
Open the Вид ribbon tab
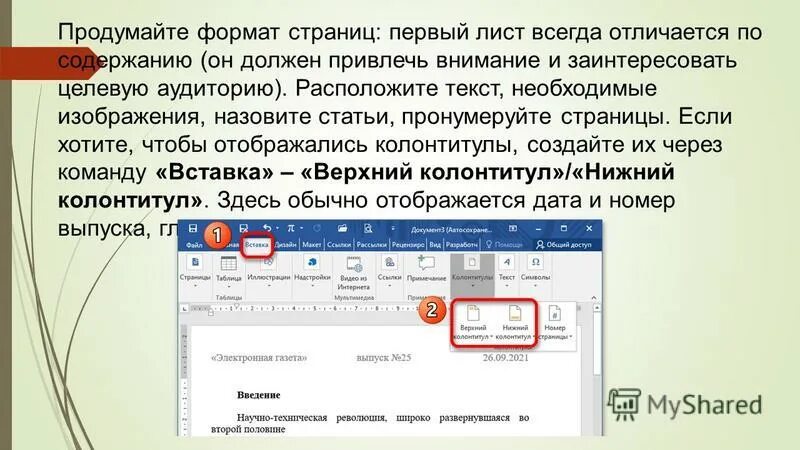click(x=435, y=245)
